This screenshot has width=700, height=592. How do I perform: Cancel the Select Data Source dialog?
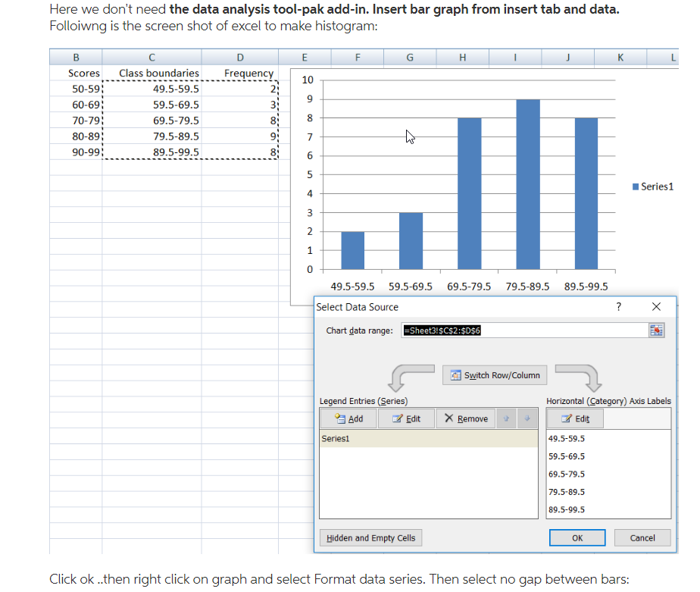click(642, 537)
